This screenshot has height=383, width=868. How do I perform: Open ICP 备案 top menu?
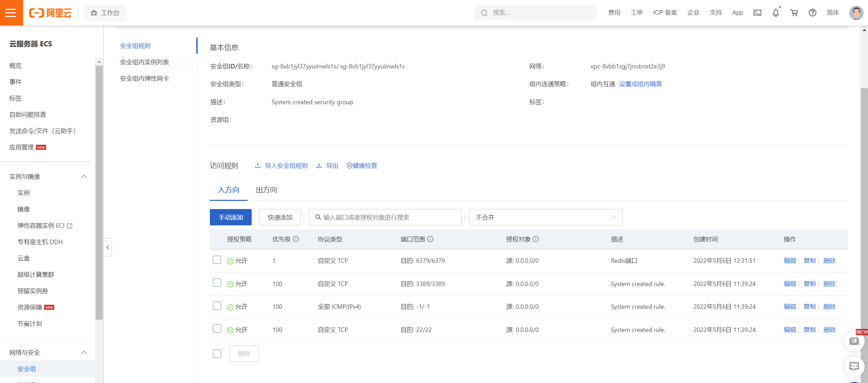pos(665,13)
